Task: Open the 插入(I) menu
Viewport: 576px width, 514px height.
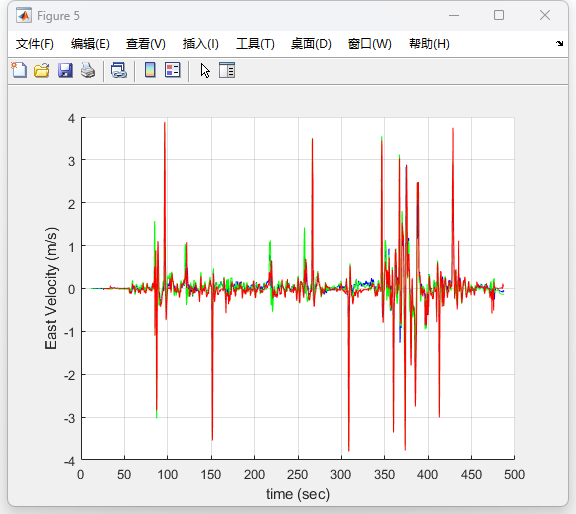Action: (201, 44)
